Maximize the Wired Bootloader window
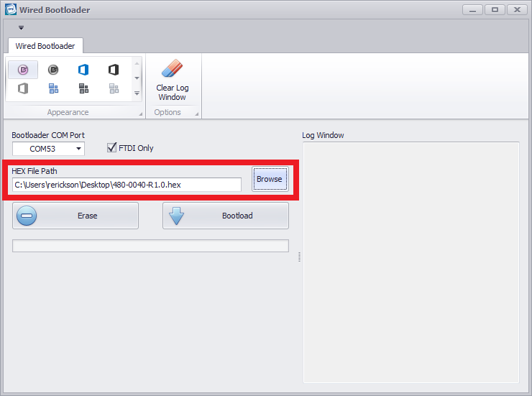This screenshot has width=532, height=396. (x=495, y=10)
